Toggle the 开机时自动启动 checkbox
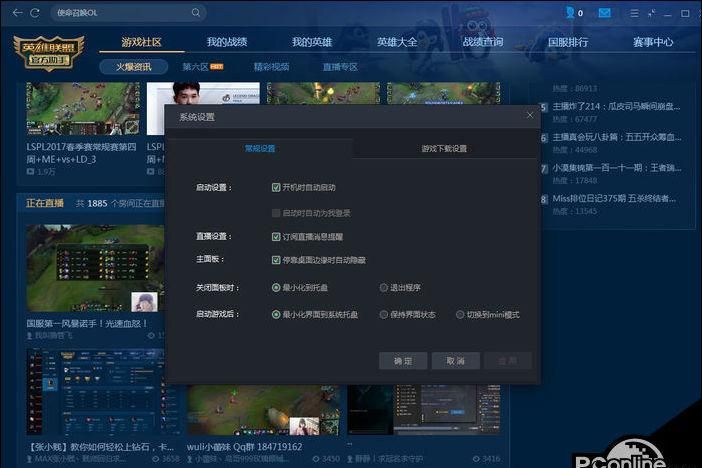This screenshot has width=702, height=468. click(276, 187)
